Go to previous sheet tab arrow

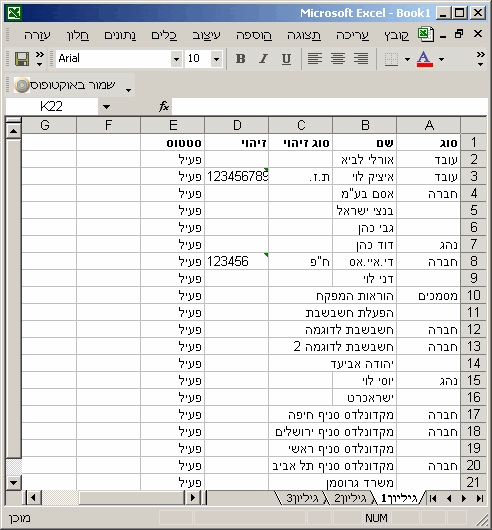coord(449,498)
